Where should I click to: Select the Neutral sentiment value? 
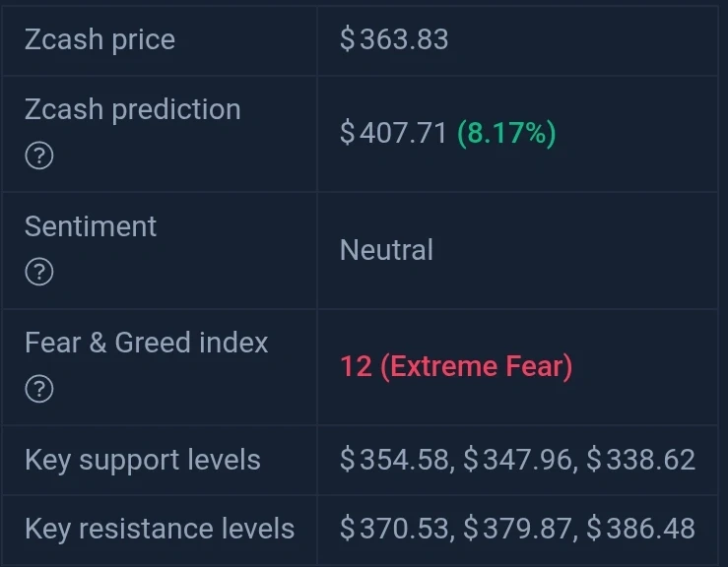click(x=386, y=250)
